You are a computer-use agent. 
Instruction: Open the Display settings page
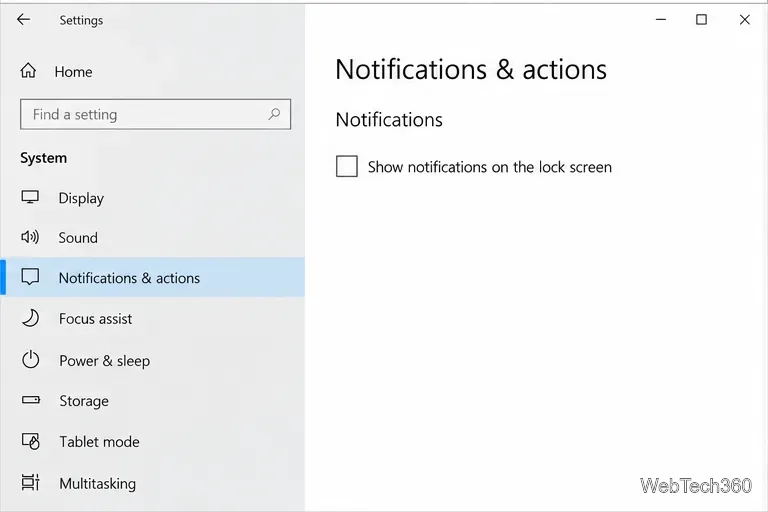coord(152,198)
